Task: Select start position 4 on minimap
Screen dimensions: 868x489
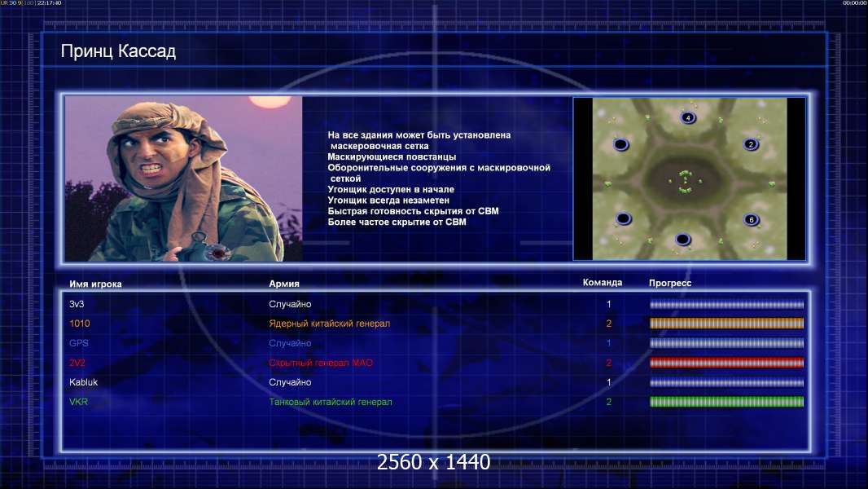Action: click(x=687, y=117)
